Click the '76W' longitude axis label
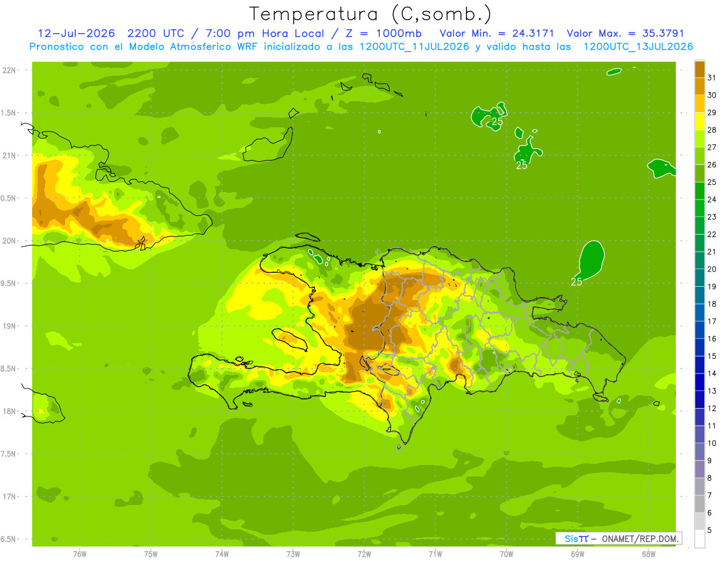The image size is (728, 562). tap(79, 554)
